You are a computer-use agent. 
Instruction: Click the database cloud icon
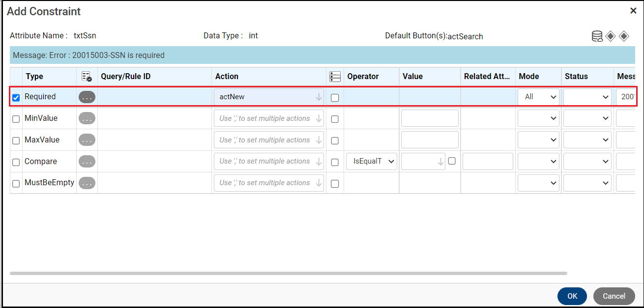point(597,36)
